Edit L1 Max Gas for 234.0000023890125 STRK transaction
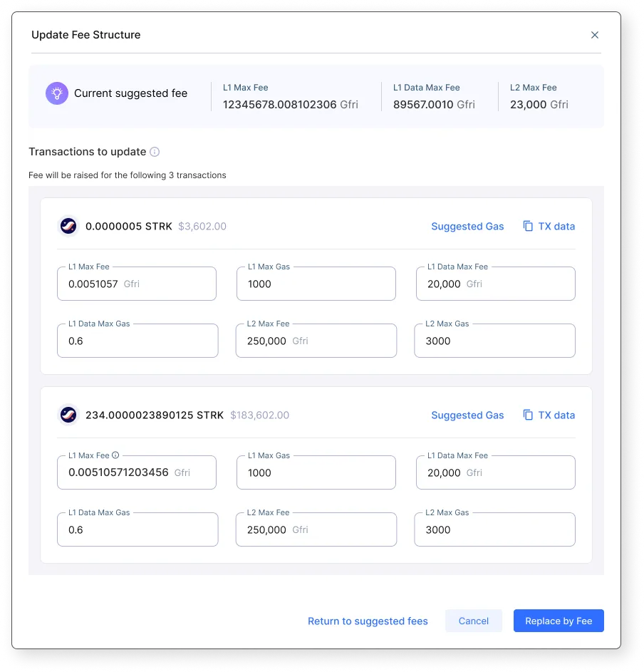The width and height of the screenshot is (644, 672). [x=316, y=472]
